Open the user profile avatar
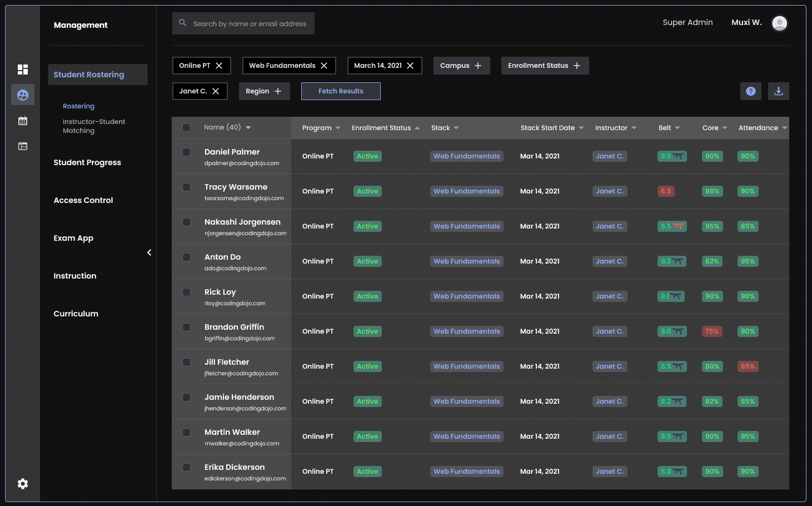 [780, 23]
